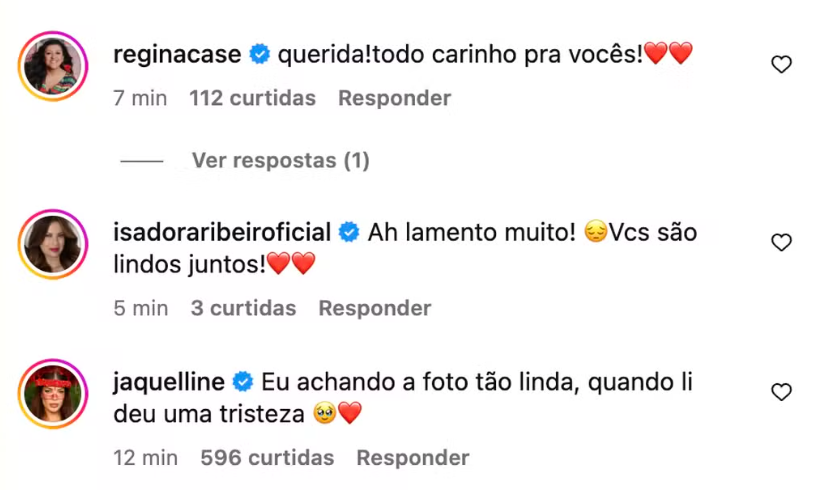Click isadoraribeiroficial verified badge icon
The height and width of the screenshot is (497, 813).
pos(349,233)
